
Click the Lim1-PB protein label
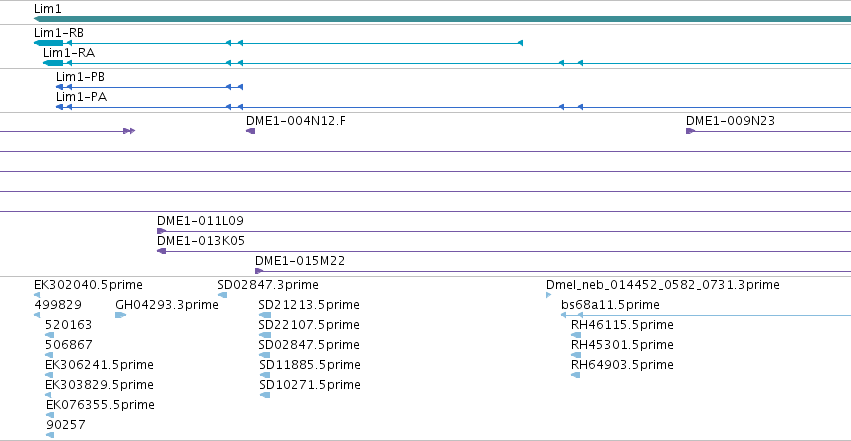click(80, 77)
